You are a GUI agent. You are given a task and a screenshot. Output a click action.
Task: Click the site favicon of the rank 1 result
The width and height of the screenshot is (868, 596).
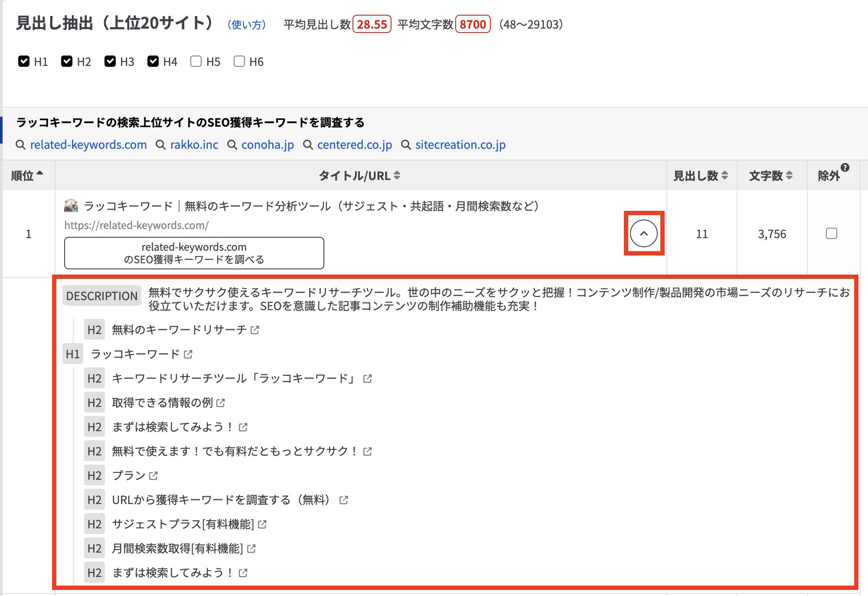tap(71, 206)
